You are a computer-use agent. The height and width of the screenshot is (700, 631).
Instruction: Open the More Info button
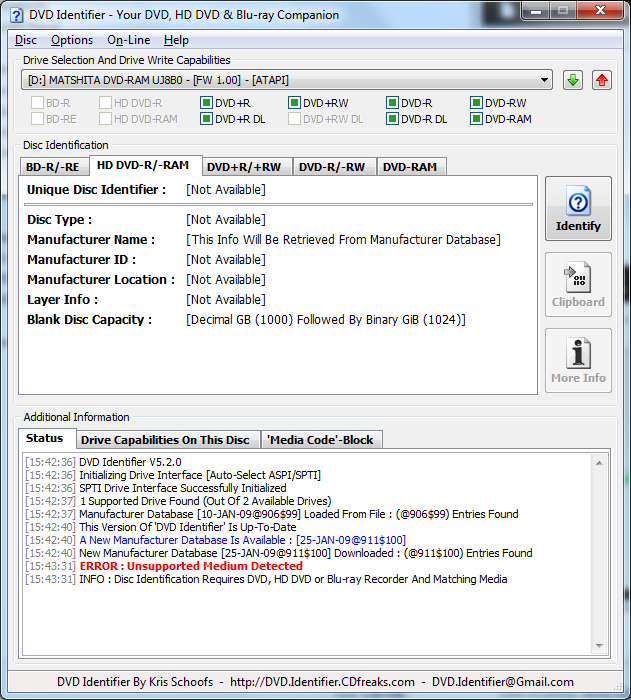(578, 360)
